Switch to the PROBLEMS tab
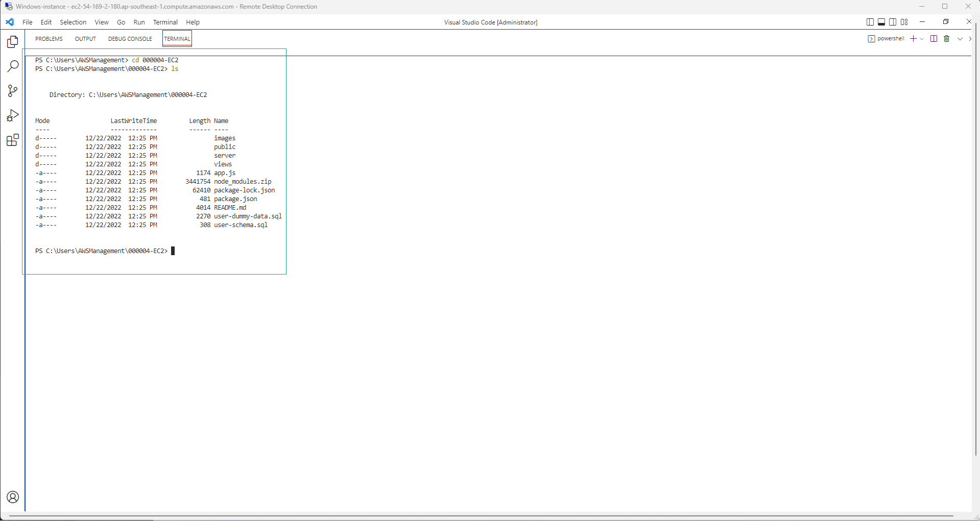Screen dimensions: 980x521 (49, 39)
